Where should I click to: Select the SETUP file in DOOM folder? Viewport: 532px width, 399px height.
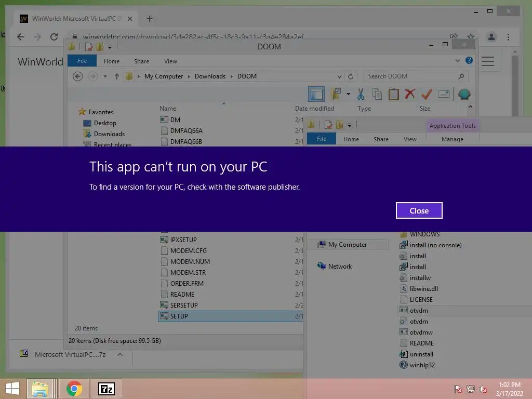point(231,316)
